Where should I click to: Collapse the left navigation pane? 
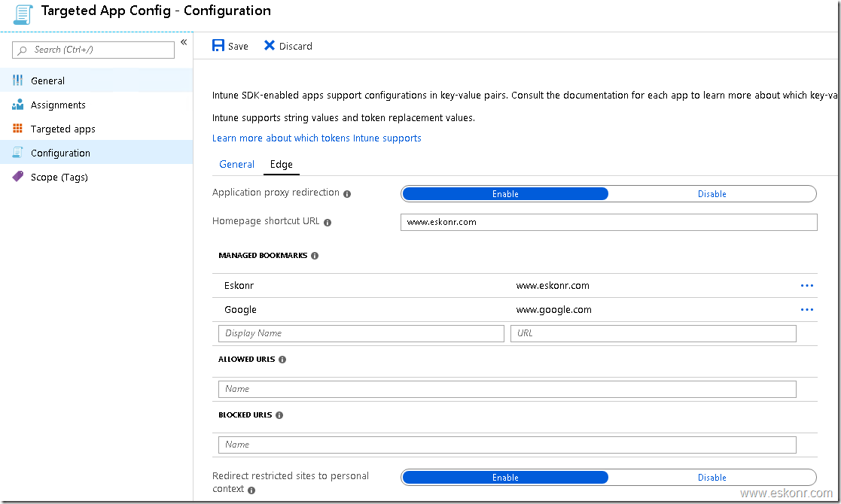(x=184, y=42)
